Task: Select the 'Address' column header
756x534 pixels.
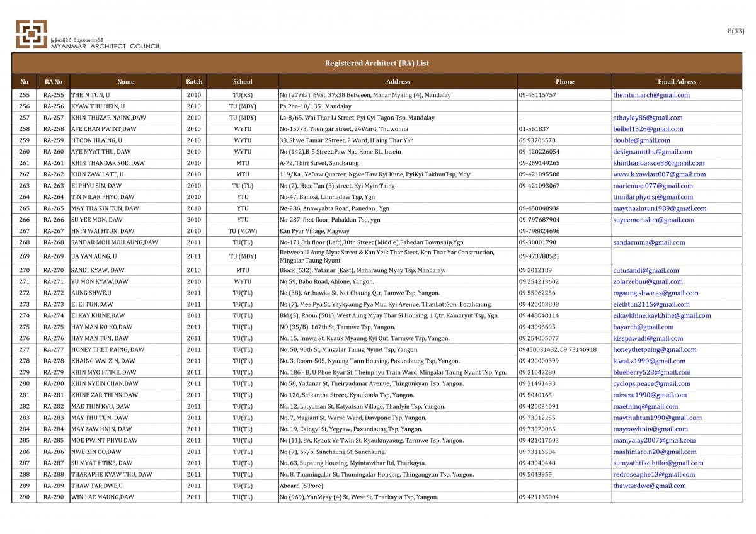Action: click(398, 82)
